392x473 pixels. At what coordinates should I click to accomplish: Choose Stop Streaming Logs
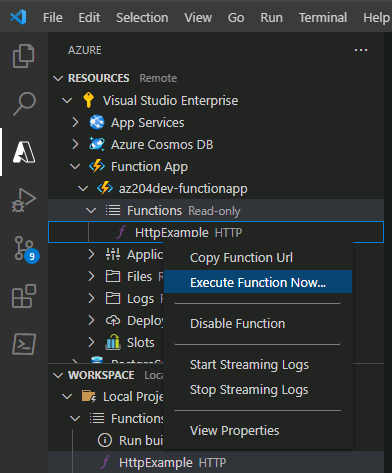coord(258,389)
